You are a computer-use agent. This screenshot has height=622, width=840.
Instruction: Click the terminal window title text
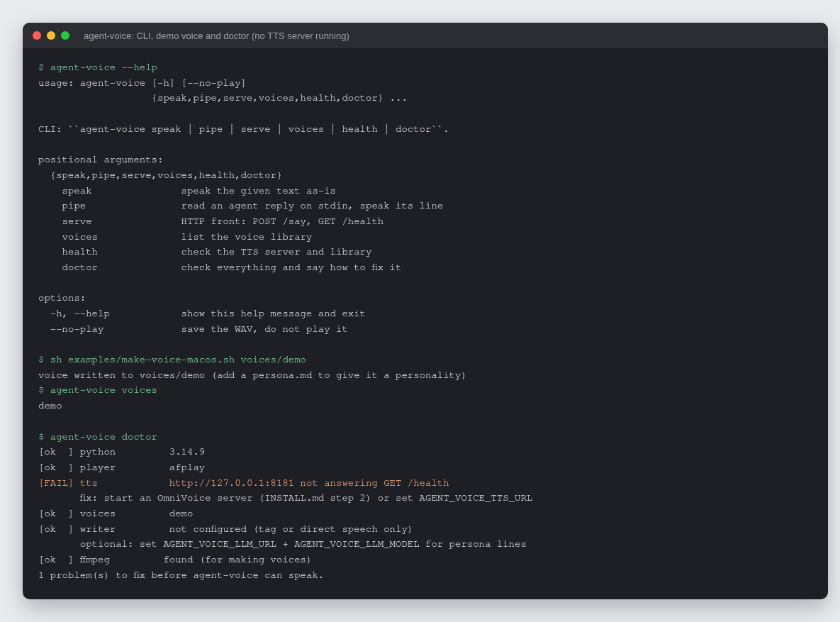[x=216, y=36]
